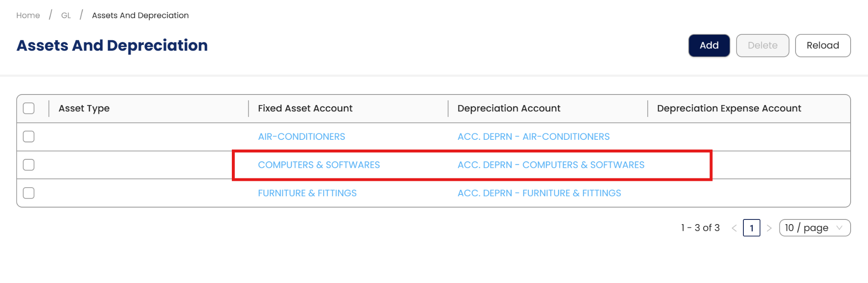Open the AIR-CONDITIONERS fixed asset account link
The height and width of the screenshot is (283, 868).
(301, 136)
